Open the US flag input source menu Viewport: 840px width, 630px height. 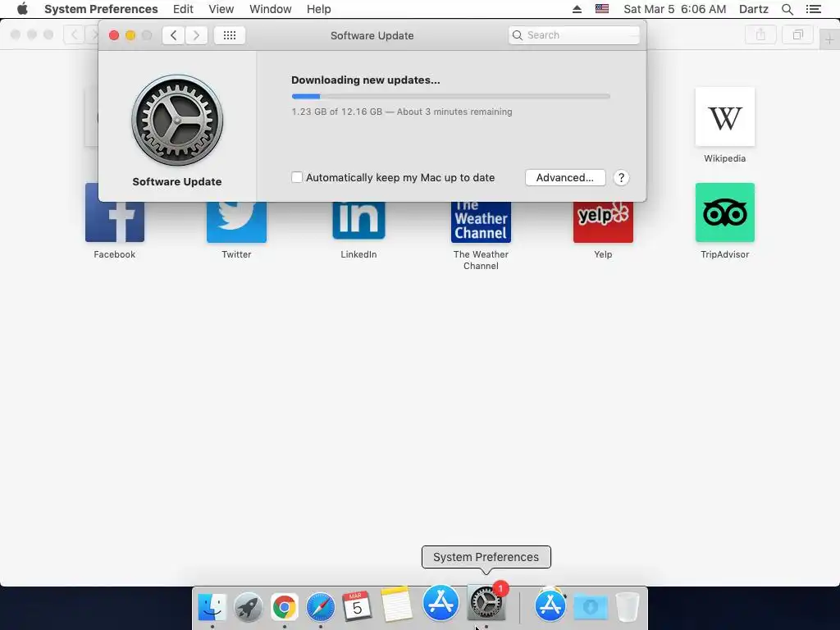tap(602, 9)
